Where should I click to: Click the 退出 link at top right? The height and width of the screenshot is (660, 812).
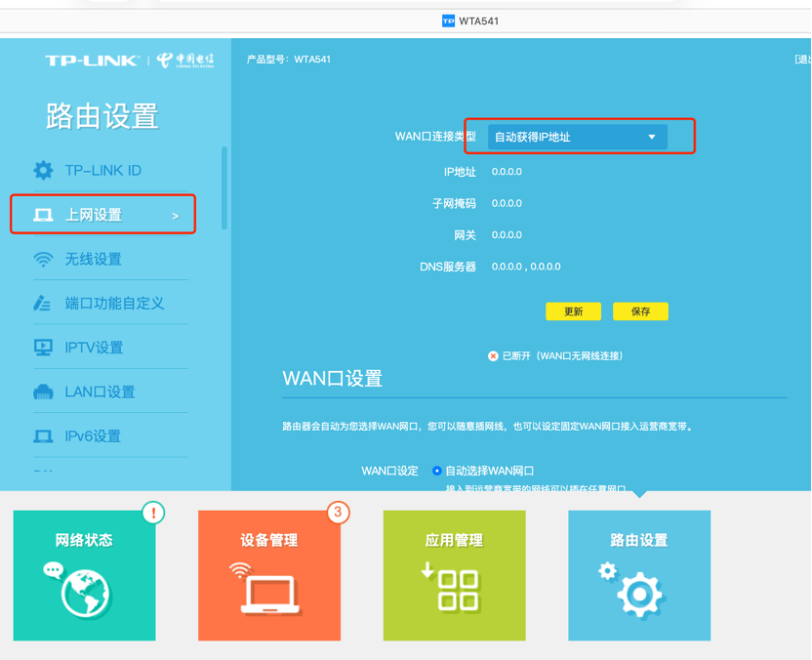803,60
